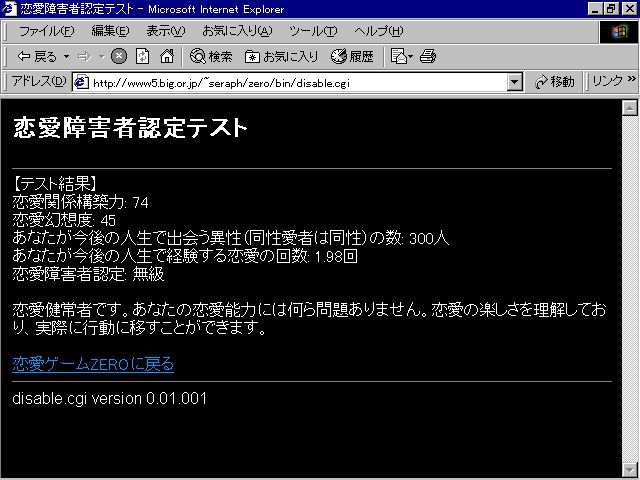This screenshot has width=640, height=480.
Task: Open the File (ファイル) menu
Action: [47, 31]
